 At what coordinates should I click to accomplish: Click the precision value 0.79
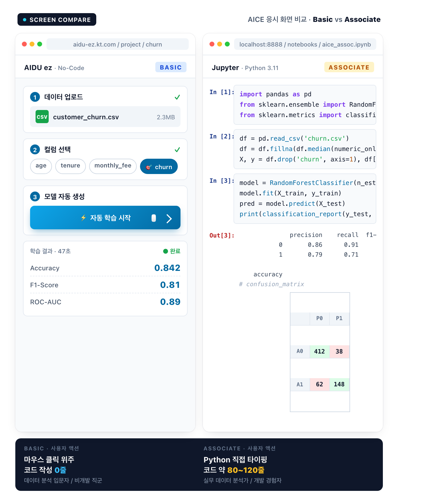pyautogui.click(x=315, y=255)
